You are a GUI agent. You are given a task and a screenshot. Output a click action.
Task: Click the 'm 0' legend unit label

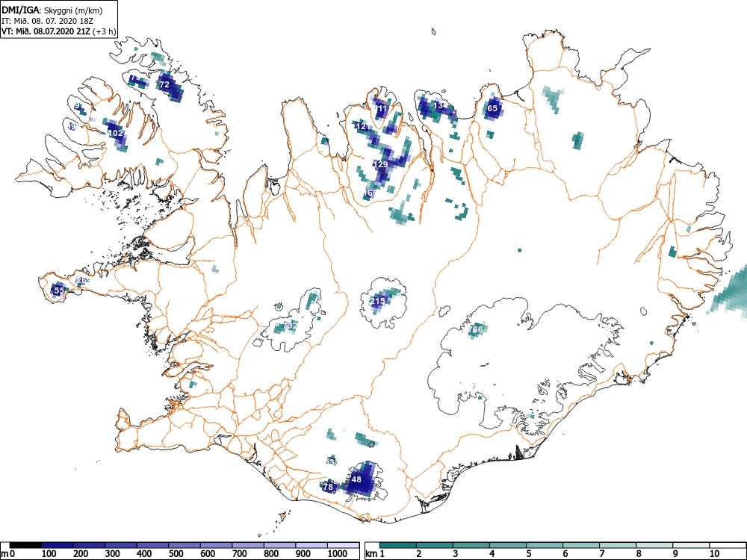[x=8, y=554]
